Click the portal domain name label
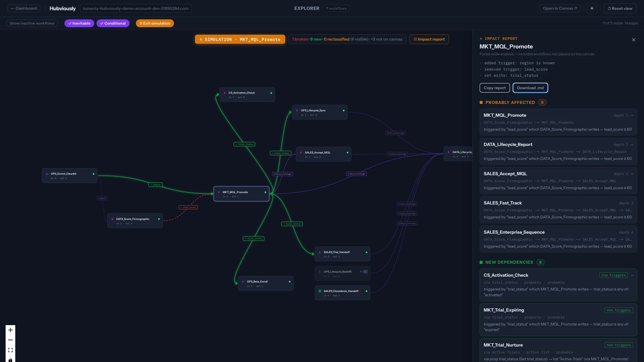 136,8
